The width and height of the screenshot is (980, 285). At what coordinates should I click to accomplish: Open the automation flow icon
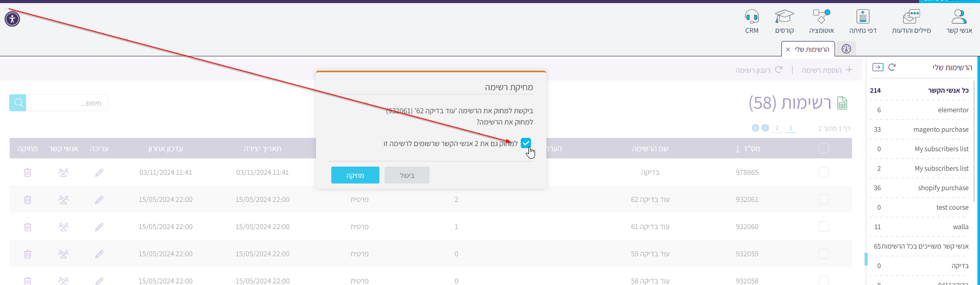click(x=821, y=17)
